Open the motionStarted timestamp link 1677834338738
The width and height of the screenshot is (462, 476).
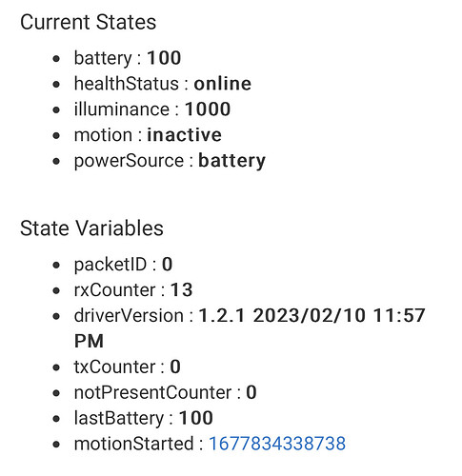pyautogui.click(x=277, y=444)
